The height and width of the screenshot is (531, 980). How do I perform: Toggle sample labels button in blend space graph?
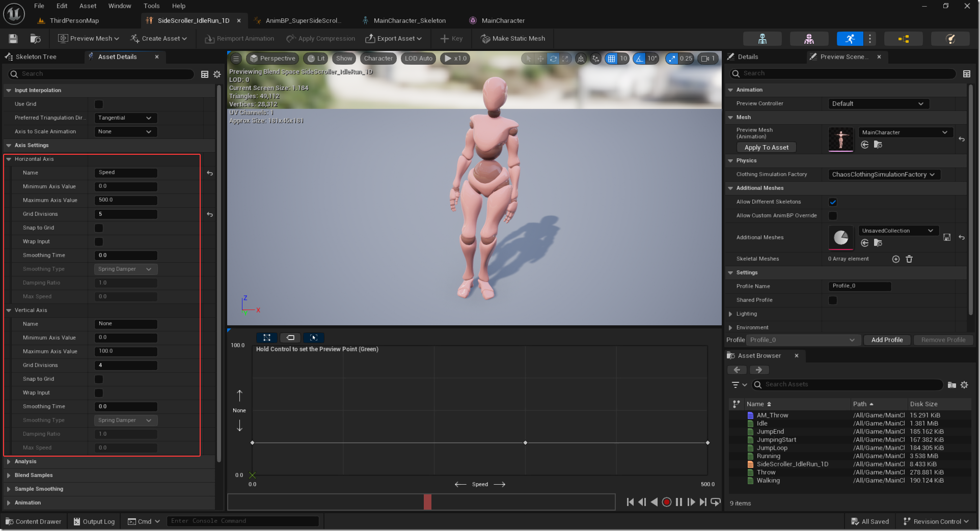point(290,338)
